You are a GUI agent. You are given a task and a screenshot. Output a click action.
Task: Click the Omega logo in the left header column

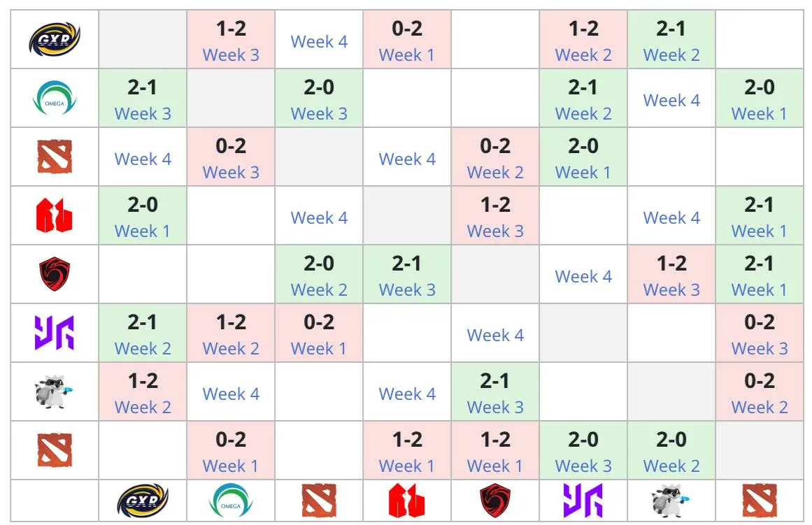click(x=55, y=97)
